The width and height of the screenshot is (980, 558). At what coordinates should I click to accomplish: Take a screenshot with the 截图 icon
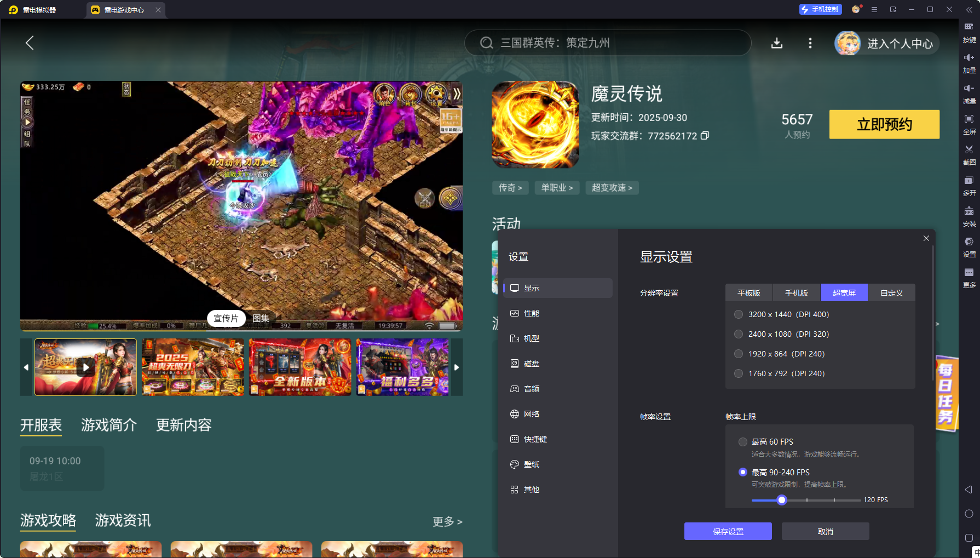(x=969, y=153)
